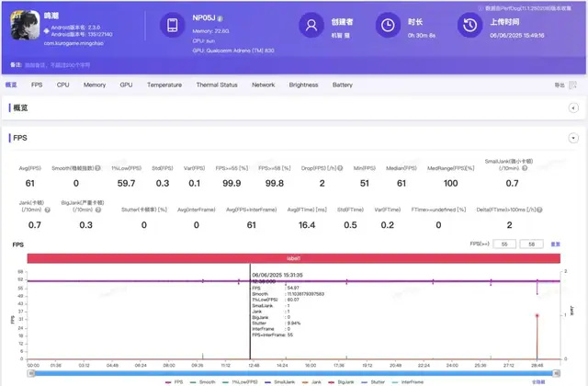
Task: Switch to the Thermal Status tab
Action: point(217,85)
